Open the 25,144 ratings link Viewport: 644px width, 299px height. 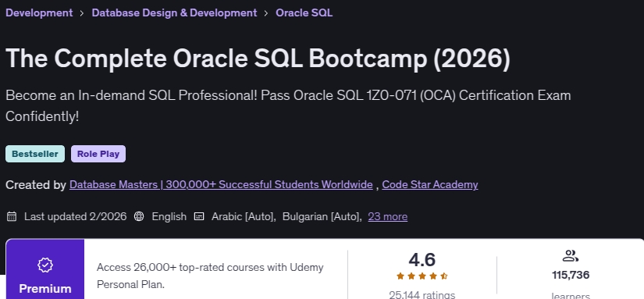(x=422, y=294)
